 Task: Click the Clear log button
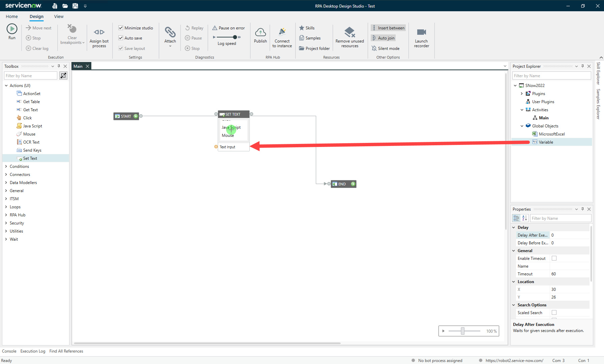pyautogui.click(x=37, y=49)
